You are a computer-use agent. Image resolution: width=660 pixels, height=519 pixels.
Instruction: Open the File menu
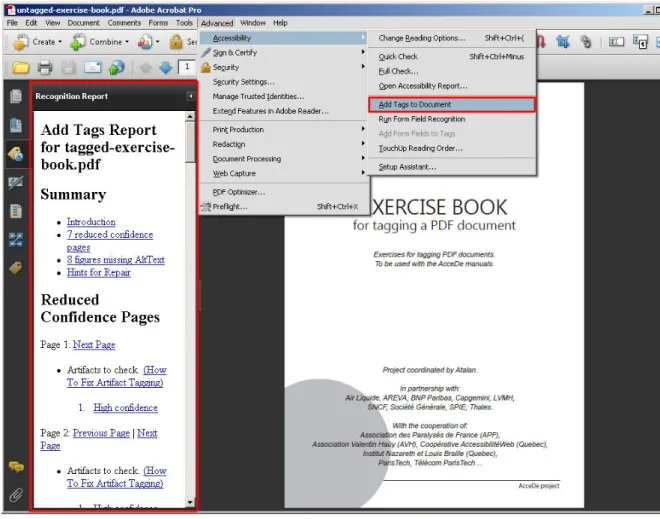[x=12, y=23]
